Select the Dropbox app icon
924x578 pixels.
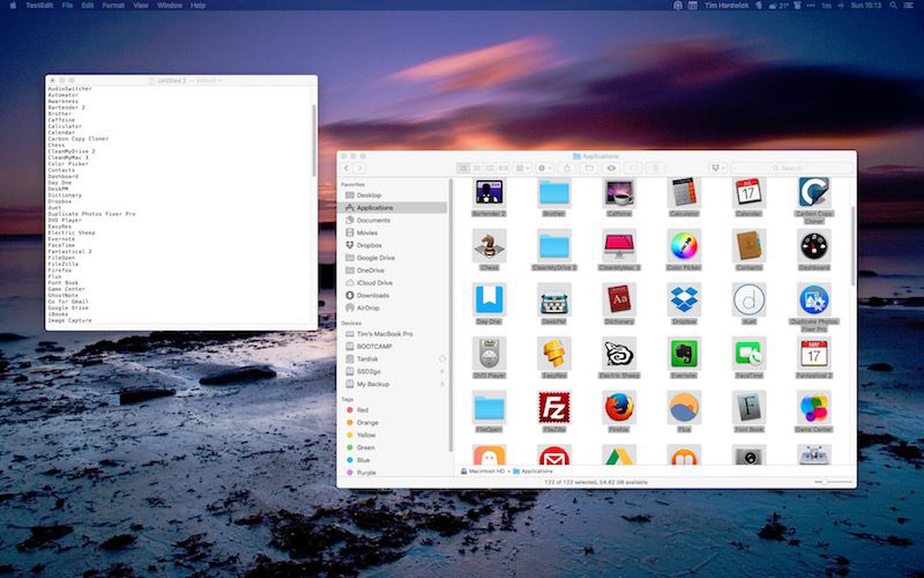[684, 300]
